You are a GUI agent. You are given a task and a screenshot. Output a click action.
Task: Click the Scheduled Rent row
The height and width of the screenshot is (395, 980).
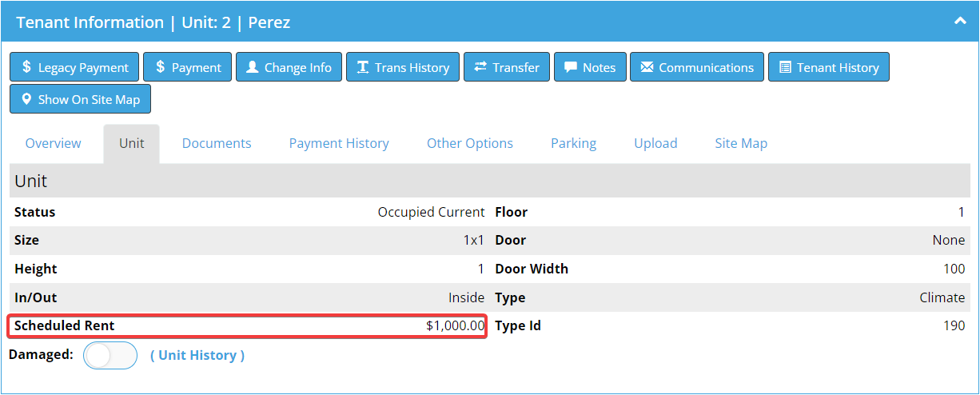pyautogui.click(x=247, y=326)
